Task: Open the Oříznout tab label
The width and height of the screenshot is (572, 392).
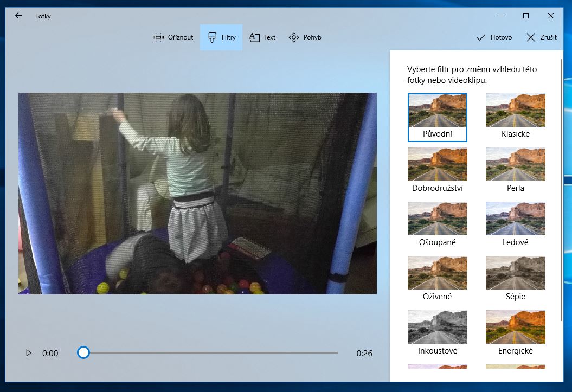Action: point(181,37)
